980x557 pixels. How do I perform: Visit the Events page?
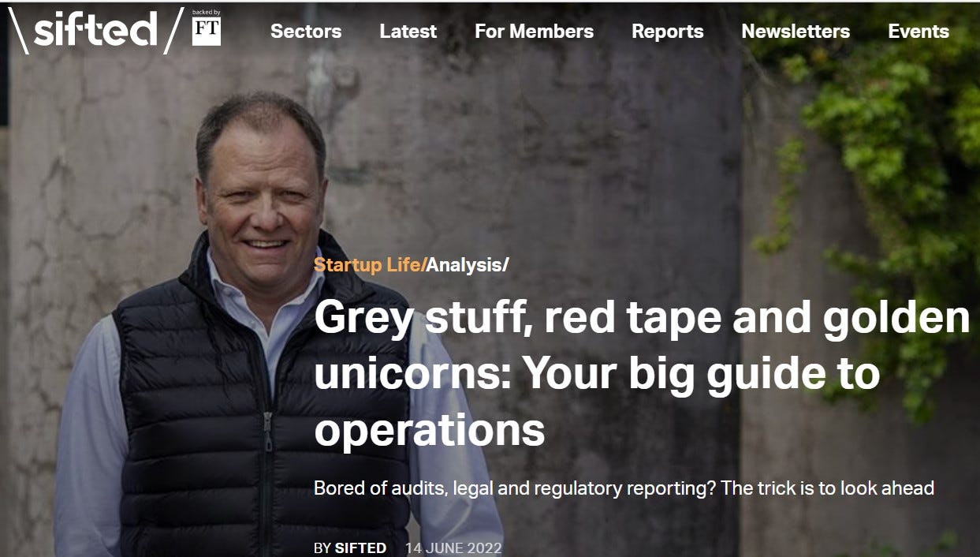tap(919, 32)
